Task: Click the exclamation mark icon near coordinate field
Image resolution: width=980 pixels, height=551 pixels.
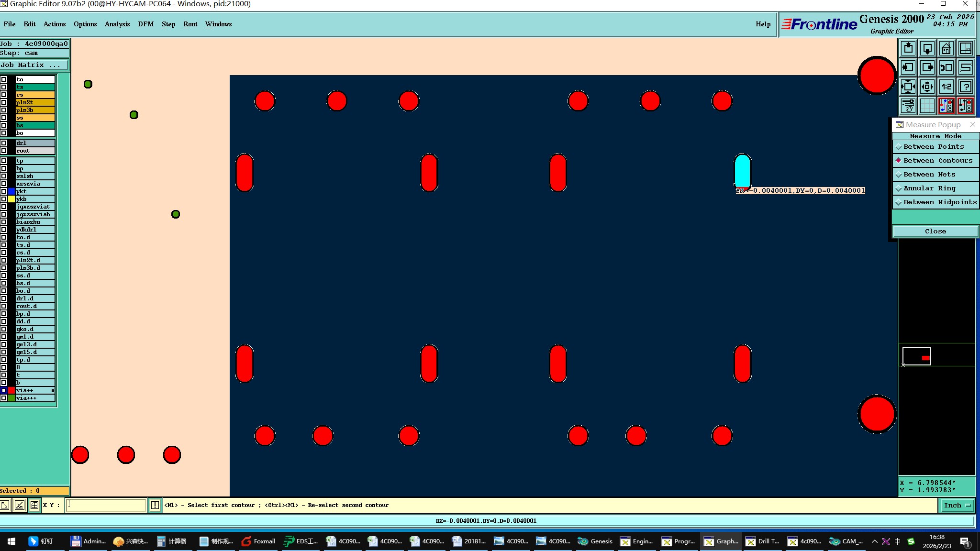Action: (155, 505)
